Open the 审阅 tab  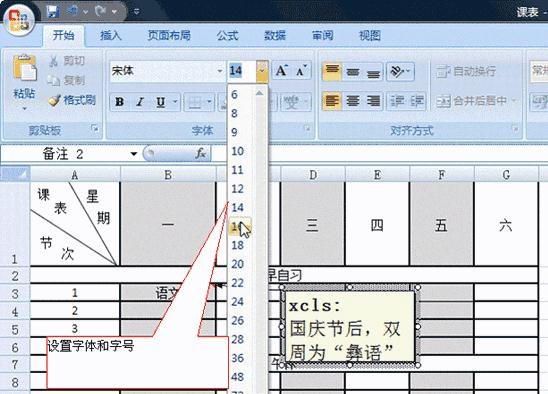(x=322, y=35)
